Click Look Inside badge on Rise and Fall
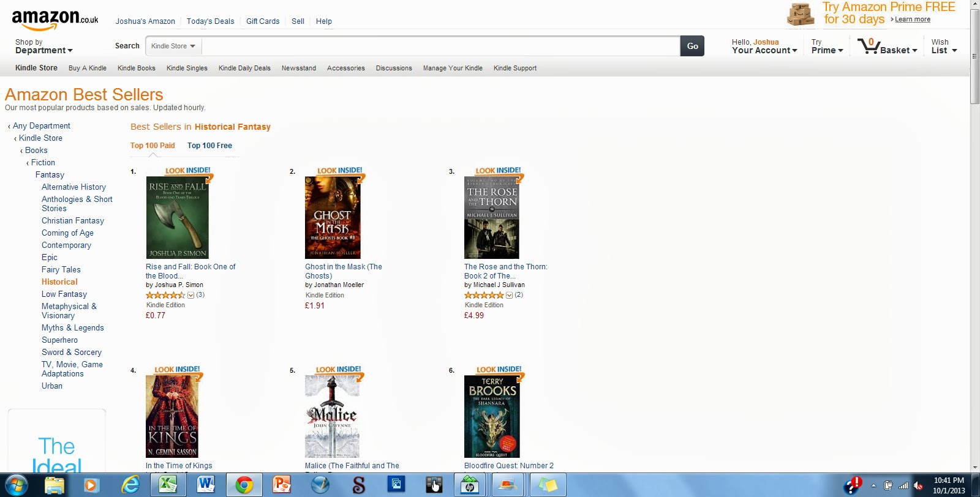This screenshot has width=980, height=497. (189, 173)
